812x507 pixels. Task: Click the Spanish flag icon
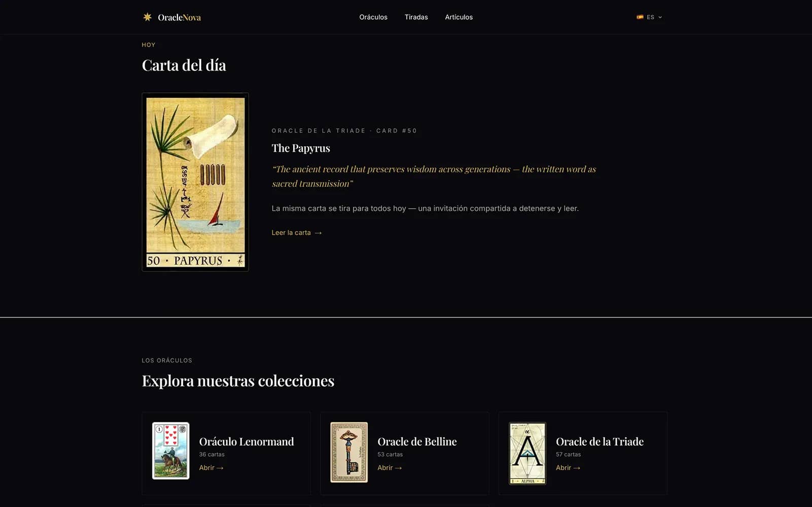640,17
